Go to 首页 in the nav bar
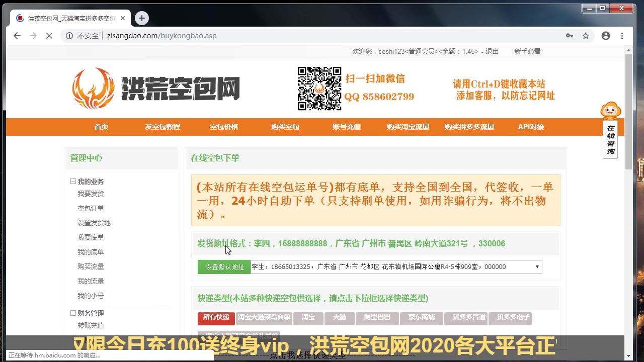644x362 pixels. point(101,127)
